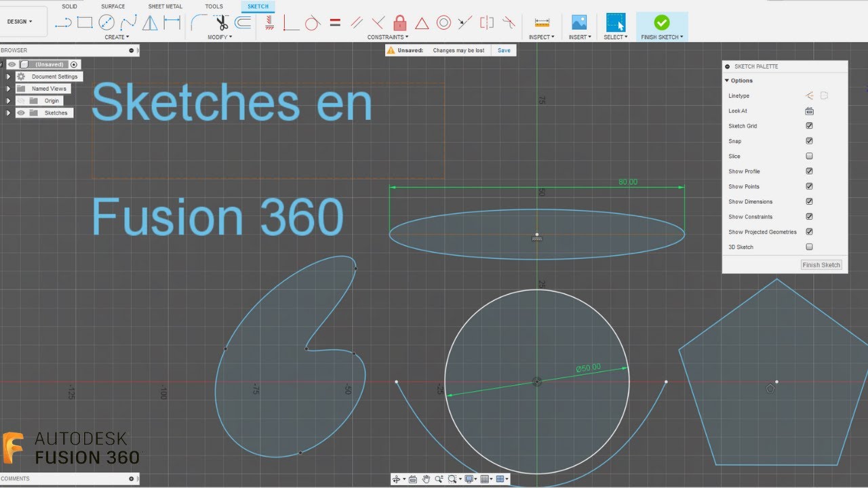
Task: Apply the Parallel constraint
Action: (356, 22)
